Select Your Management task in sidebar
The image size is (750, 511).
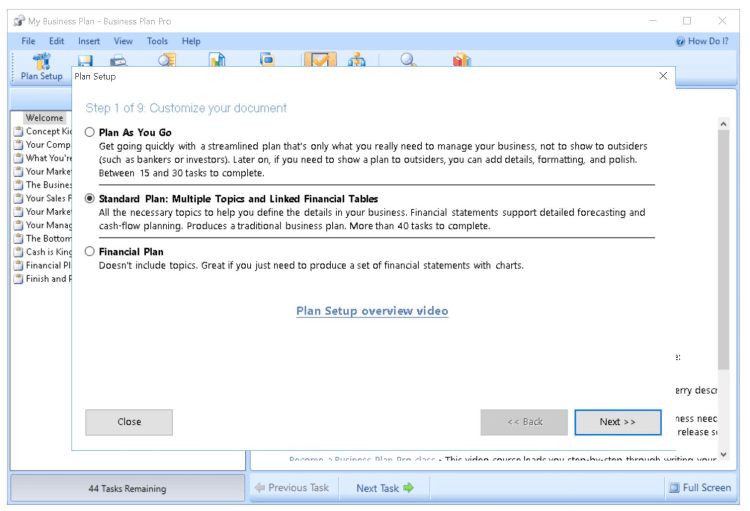(48, 225)
